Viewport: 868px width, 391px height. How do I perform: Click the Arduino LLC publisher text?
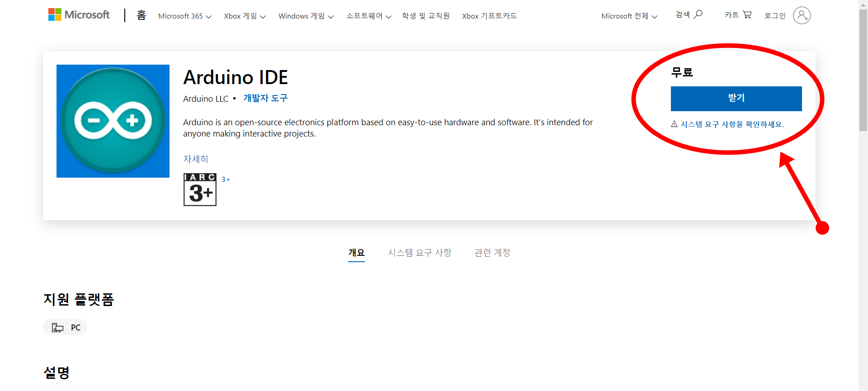pyautogui.click(x=206, y=99)
